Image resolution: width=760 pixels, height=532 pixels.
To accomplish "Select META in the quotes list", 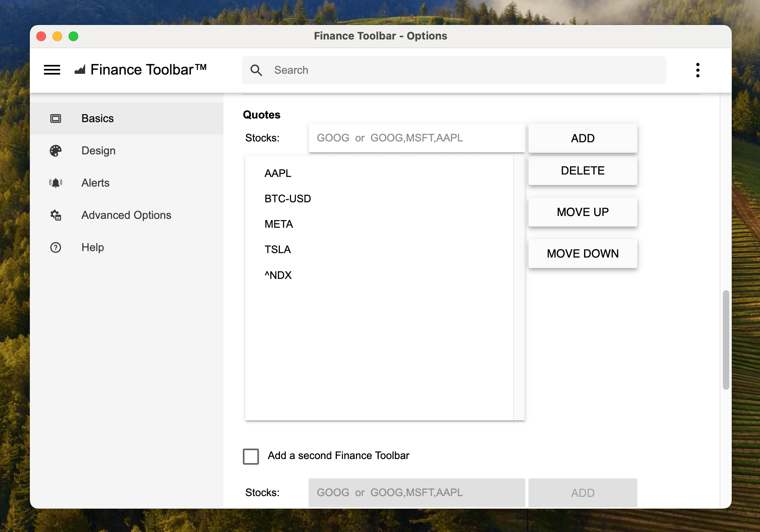I will (379, 224).
